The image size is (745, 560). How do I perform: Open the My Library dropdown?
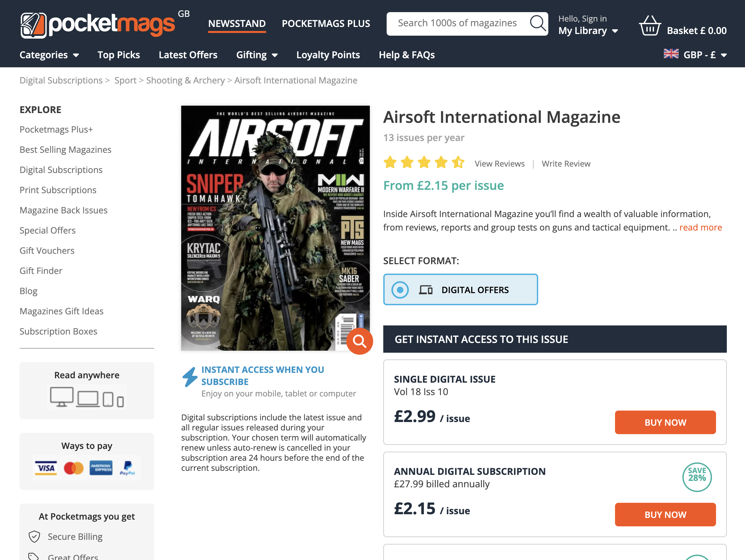(588, 31)
